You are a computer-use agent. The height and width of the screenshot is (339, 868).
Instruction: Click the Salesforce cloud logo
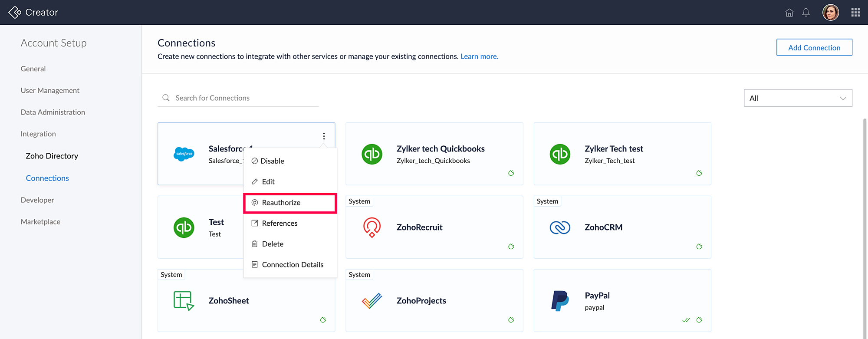(x=184, y=154)
